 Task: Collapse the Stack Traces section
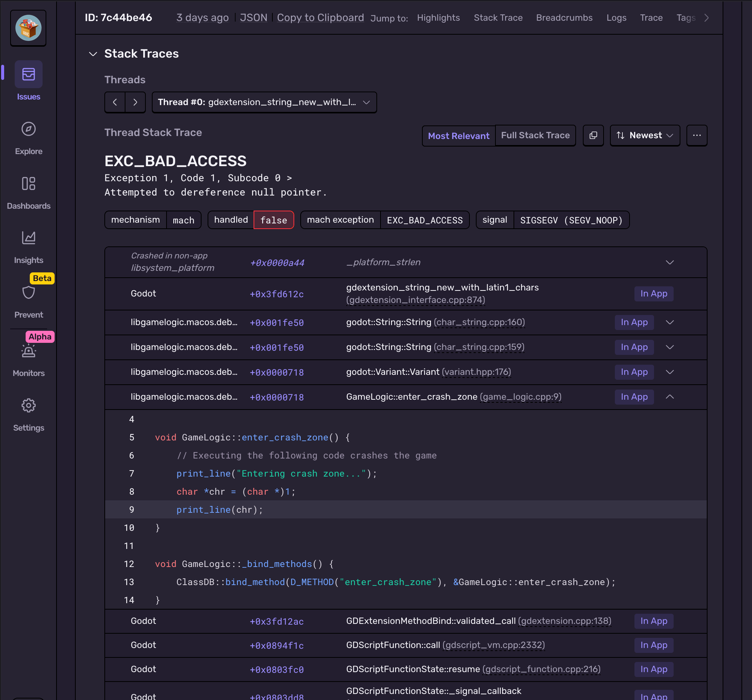(x=93, y=54)
